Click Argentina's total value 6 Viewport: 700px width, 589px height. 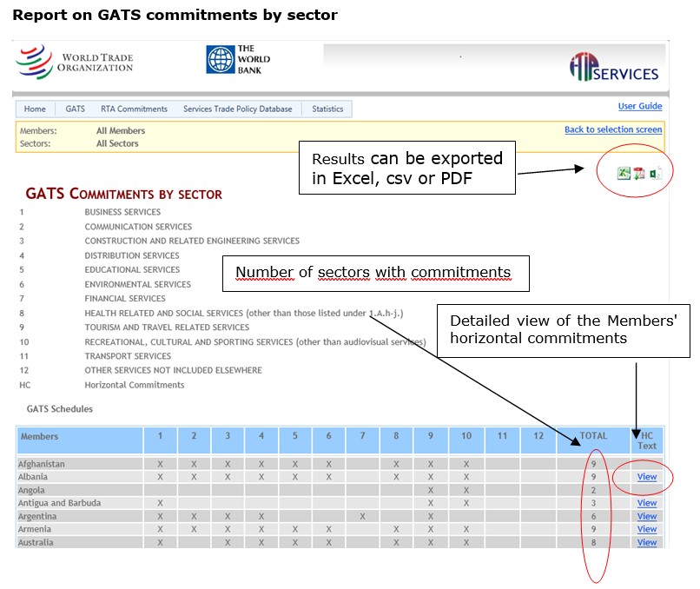593,517
